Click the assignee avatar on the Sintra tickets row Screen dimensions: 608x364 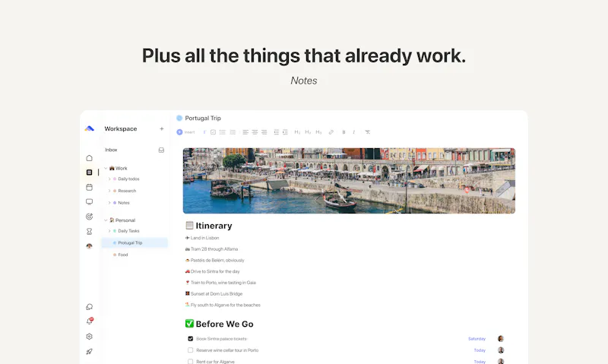501,339
